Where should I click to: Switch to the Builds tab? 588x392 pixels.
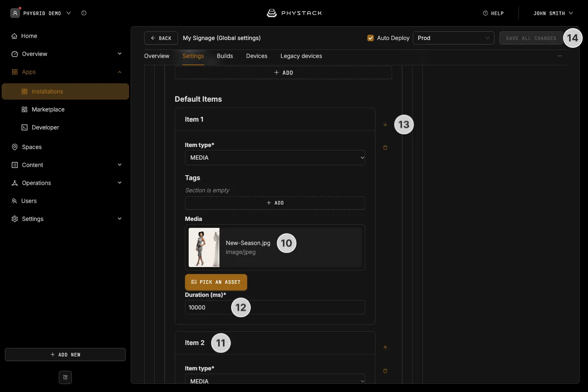tap(225, 56)
